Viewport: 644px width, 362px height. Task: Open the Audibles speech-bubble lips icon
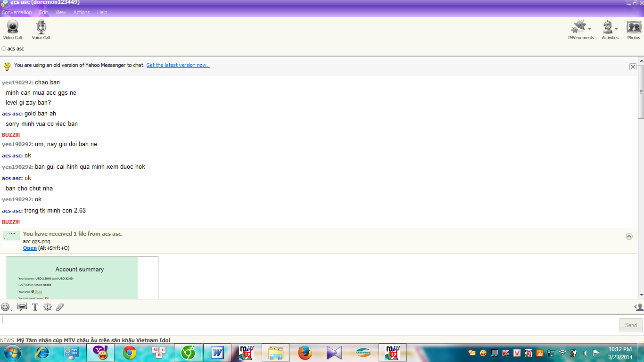[22, 307]
